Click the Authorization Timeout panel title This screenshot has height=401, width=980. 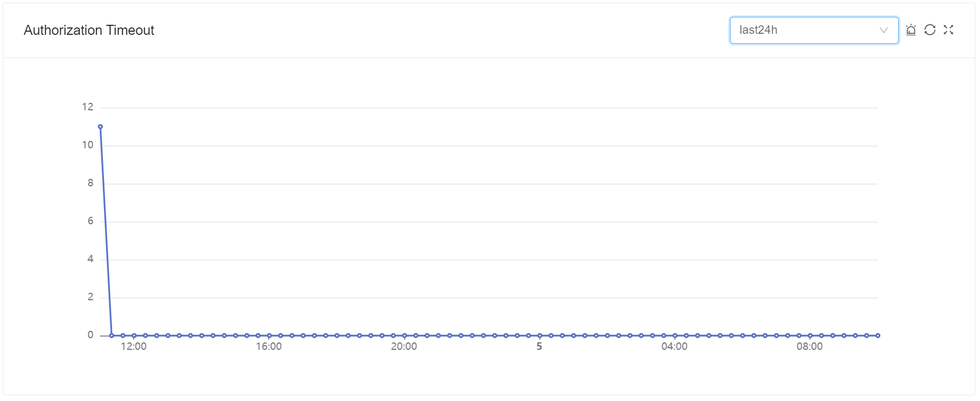89,30
